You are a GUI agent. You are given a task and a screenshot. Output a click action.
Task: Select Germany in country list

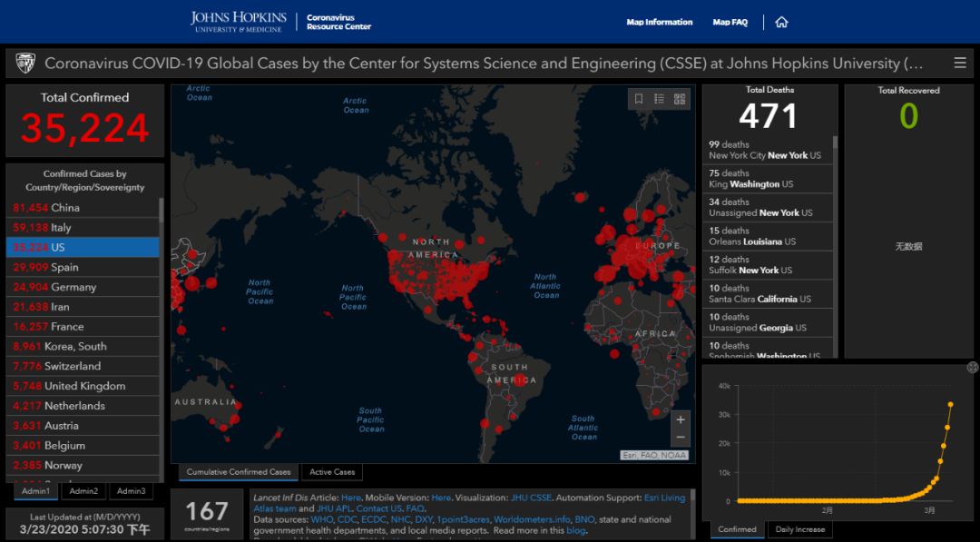click(83, 287)
